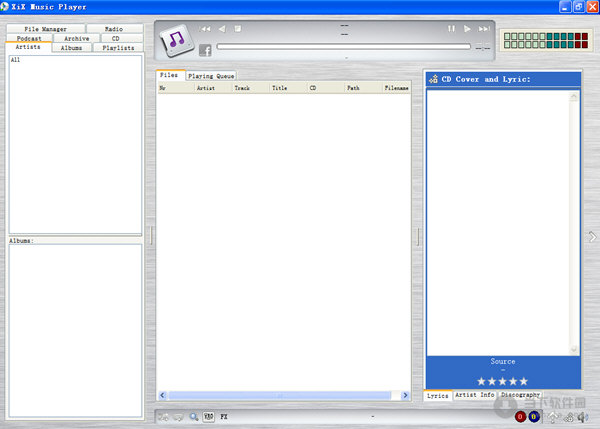Click the purple music note album art icon
Image resolution: width=600 pixels, height=429 pixels.
pos(176,40)
